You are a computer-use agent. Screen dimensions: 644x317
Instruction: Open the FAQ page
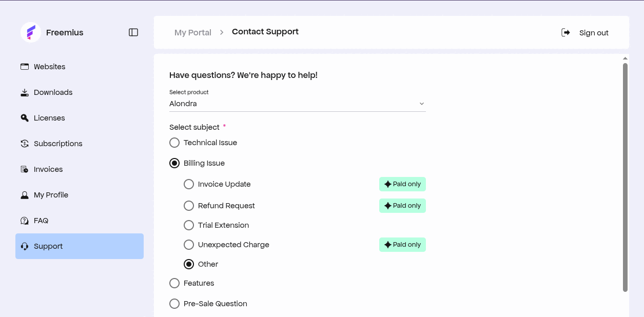(x=80, y=221)
